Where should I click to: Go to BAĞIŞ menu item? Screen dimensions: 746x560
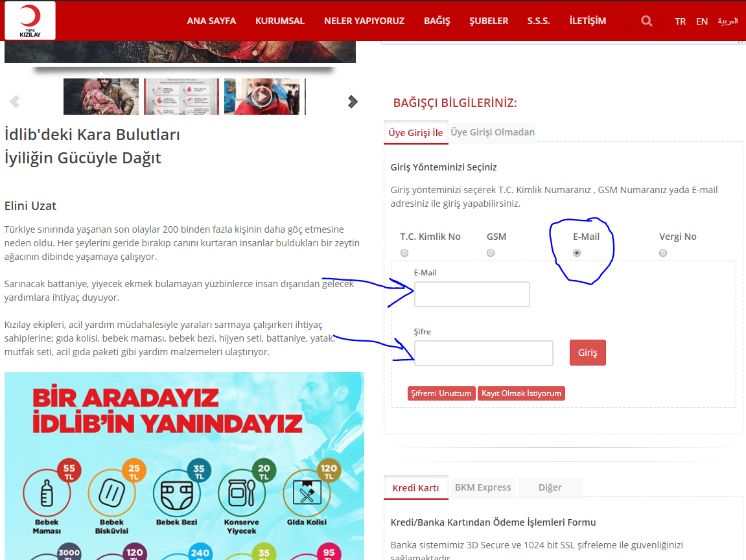(x=437, y=21)
